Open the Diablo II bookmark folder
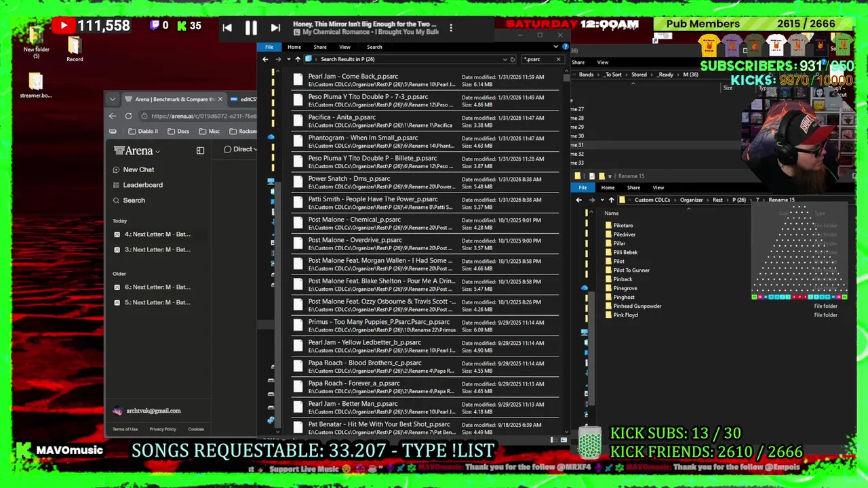The width and height of the screenshot is (868, 488). [x=142, y=131]
